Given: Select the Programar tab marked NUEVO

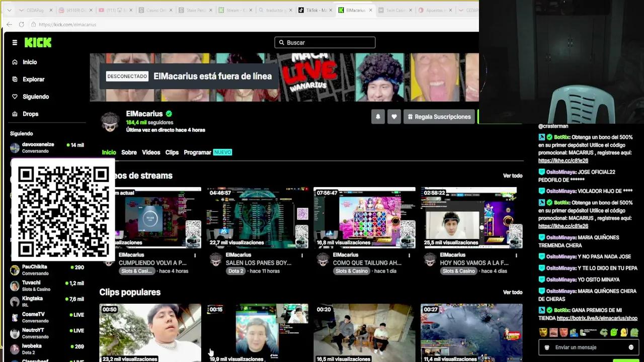Looking at the screenshot, I should [x=208, y=152].
